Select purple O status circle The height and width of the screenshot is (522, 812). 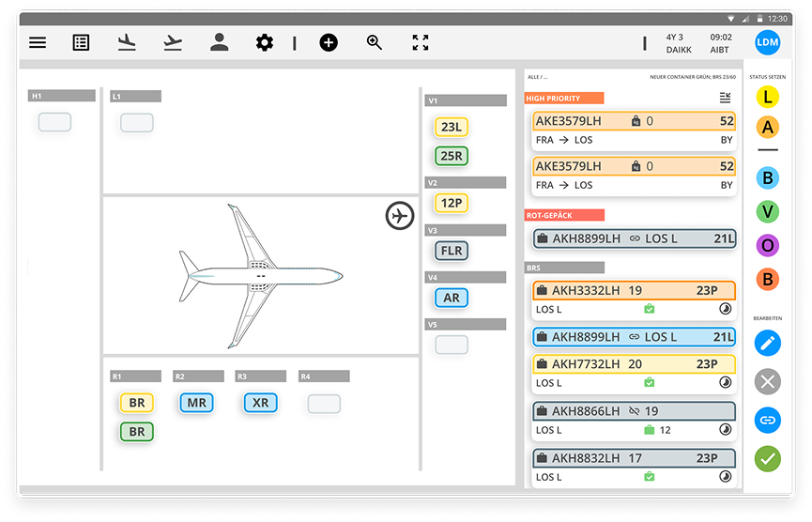768,245
